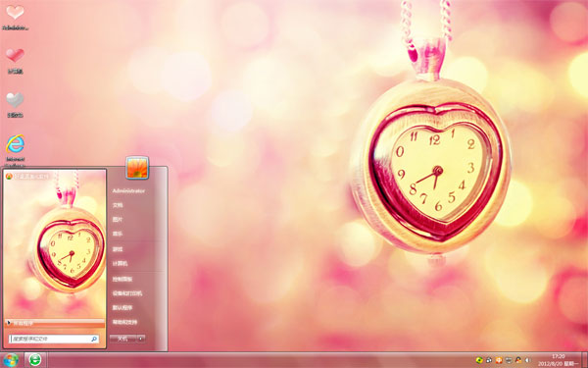Open 帮助和支持 (Help and Support)
The height and width of the screenshot is (368, 588).
(124, 322)
